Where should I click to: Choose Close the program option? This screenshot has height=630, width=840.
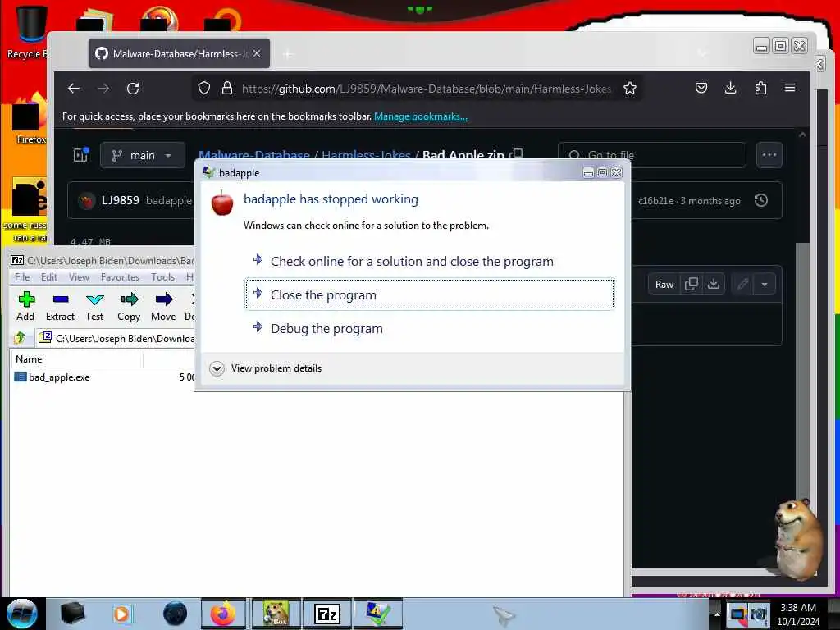(430, 294)
